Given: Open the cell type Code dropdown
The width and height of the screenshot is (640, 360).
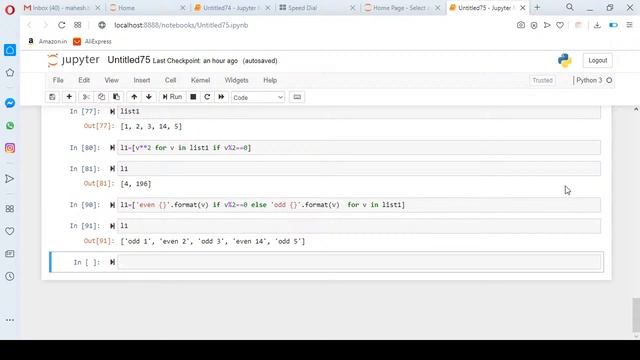Looking at the screenshot, I should coord(258,98).
